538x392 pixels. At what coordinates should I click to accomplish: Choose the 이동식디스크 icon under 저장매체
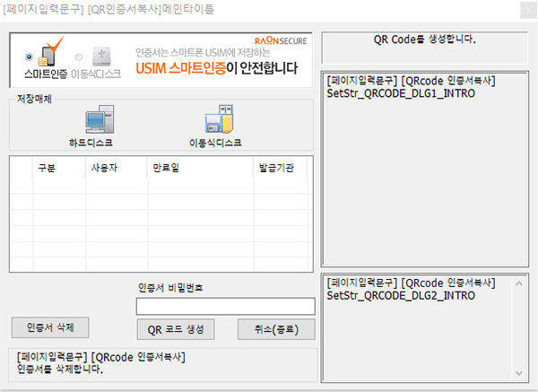point(219,121)
